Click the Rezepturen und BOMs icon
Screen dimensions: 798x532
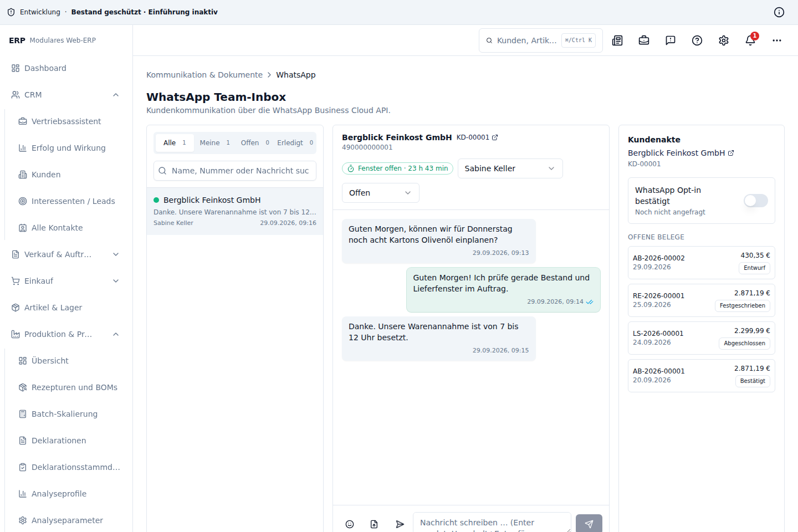(x=23, y=387)
